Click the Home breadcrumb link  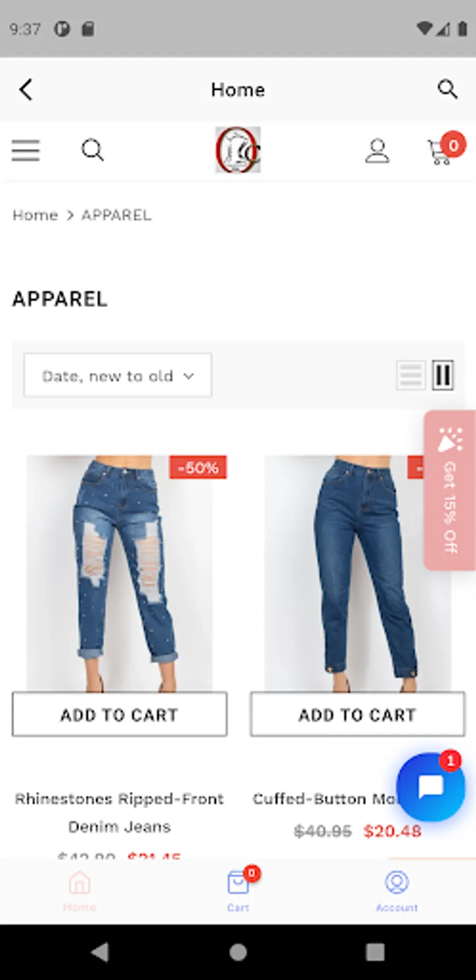pyautogui.click(x=35, y=215)
